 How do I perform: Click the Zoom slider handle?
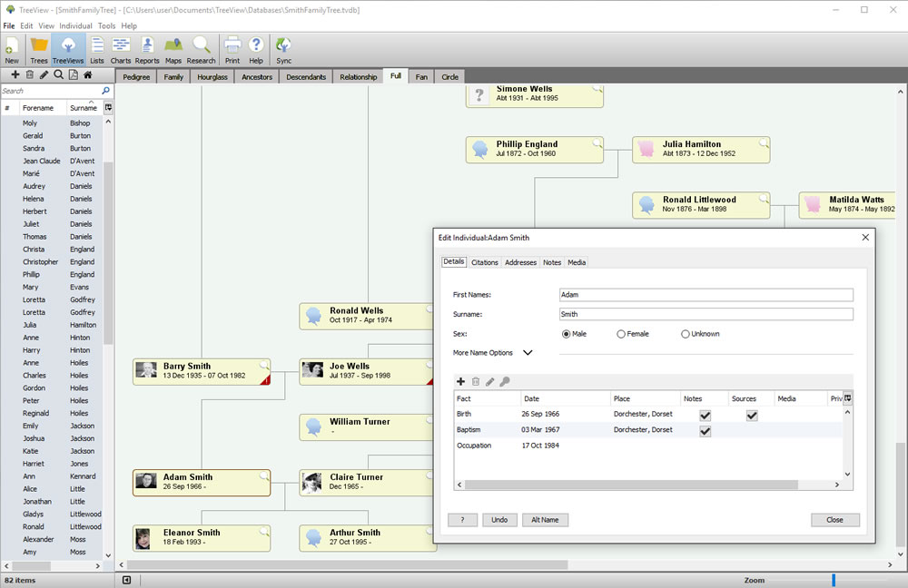click(x=834, y=580)
